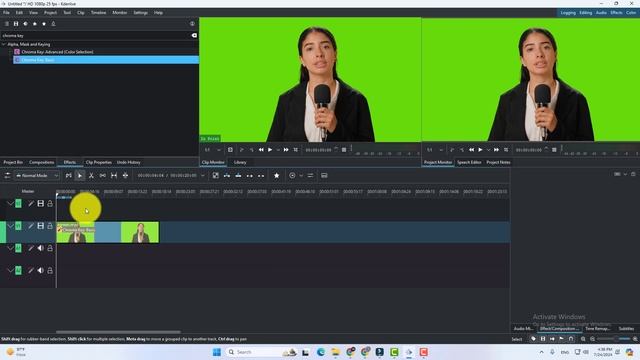Switch to the Clip Properties tab

tap(98, 162)
